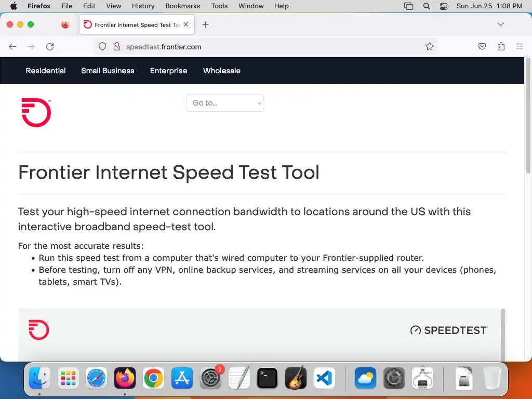Click the Frontier logo in page header
The image size is (532, 399).
click(36, 113)
